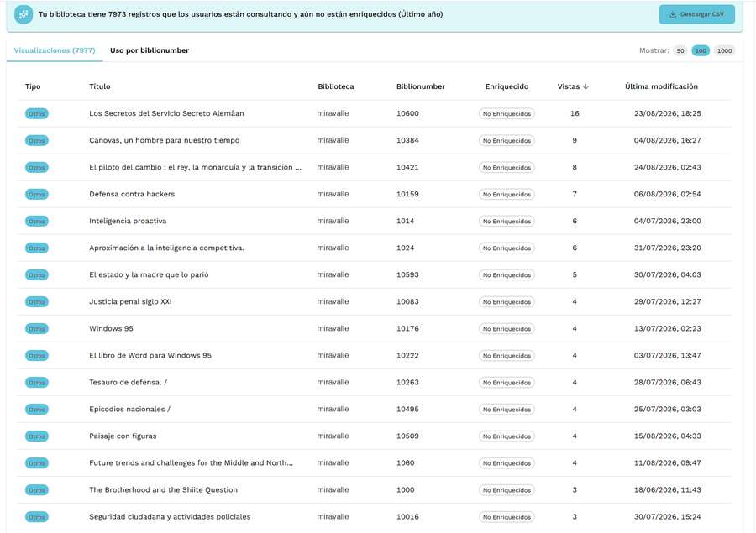Click biblionumber 10509
The image size is (756, 533).
pos(407,436)
